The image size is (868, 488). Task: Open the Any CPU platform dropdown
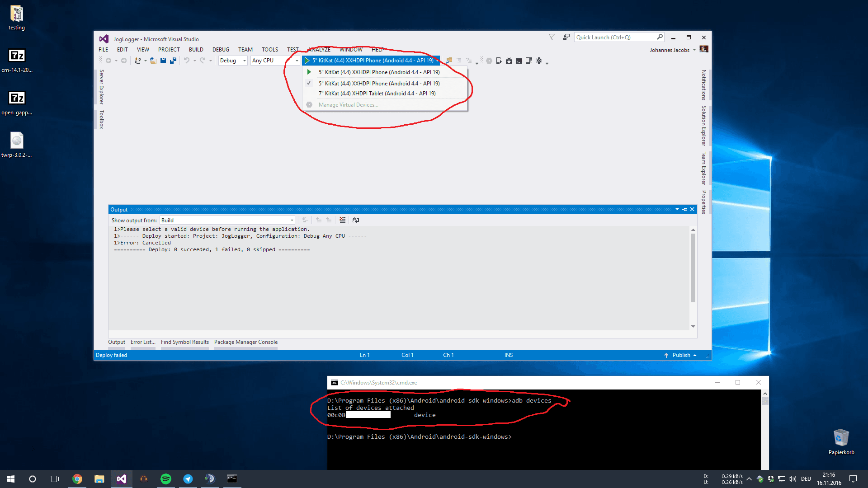[x=275, y=61]
